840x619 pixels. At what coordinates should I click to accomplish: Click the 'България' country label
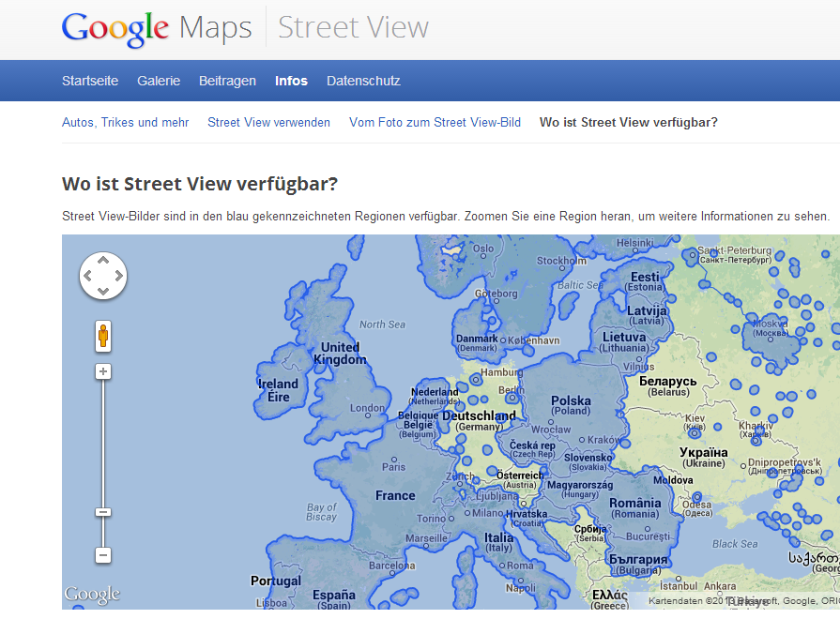point(638,560)
